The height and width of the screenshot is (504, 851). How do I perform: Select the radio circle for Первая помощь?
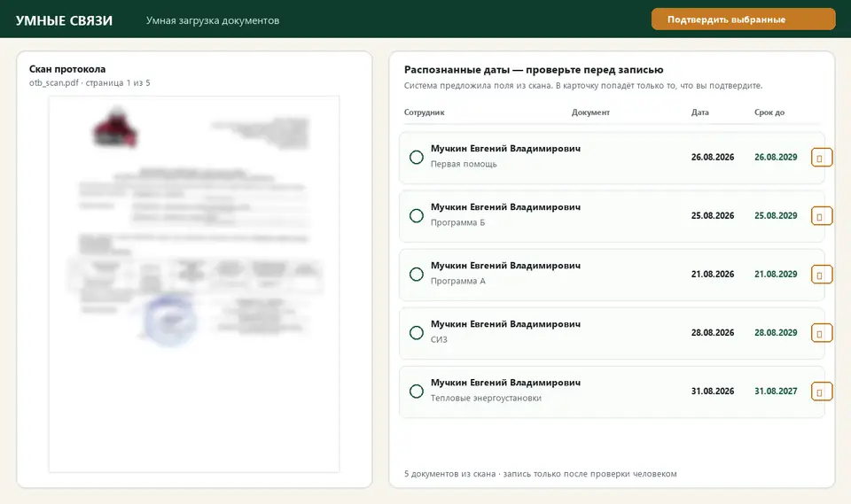pos(417,158)
